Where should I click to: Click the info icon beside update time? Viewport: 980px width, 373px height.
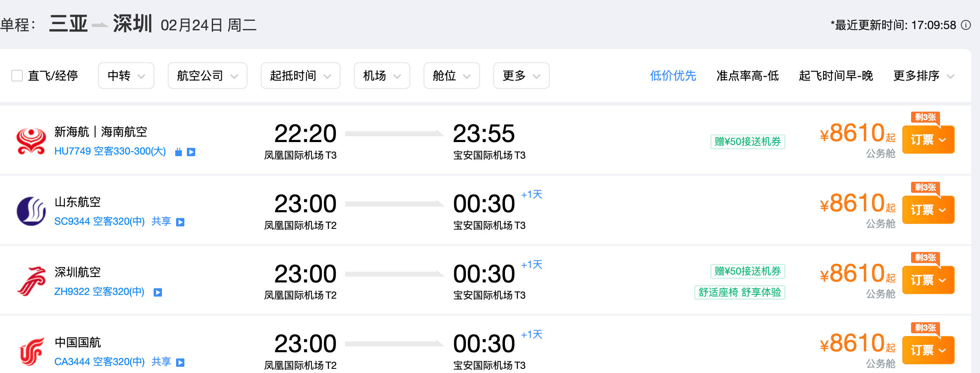[x=966, y=25]
